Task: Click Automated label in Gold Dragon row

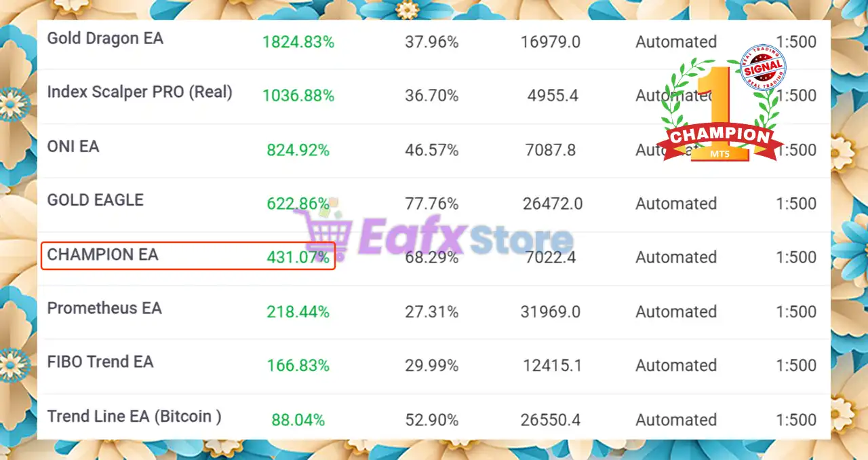Action: click(x=676, y=42)
